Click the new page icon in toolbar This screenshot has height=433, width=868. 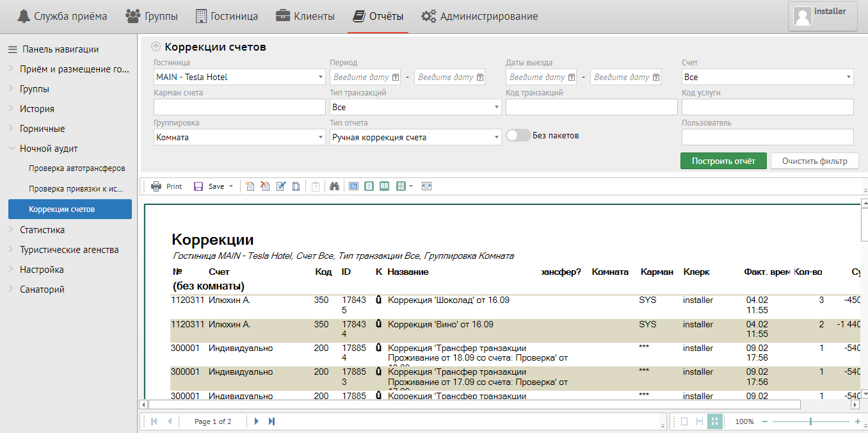coord(250,186)
